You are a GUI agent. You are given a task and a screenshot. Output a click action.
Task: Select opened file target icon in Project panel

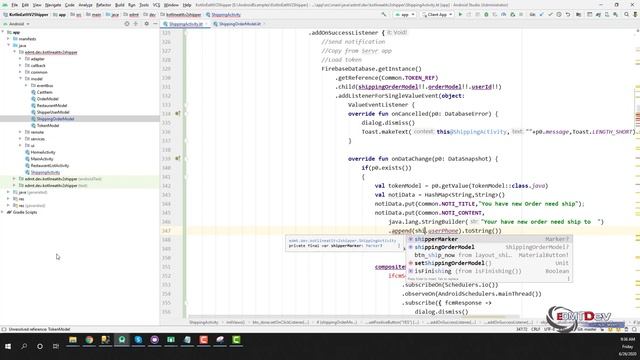[x=127, y=24]
